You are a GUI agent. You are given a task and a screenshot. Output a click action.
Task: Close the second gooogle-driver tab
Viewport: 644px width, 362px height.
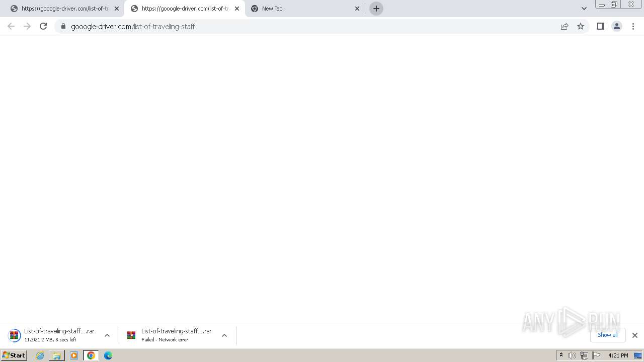coord(237,9)
